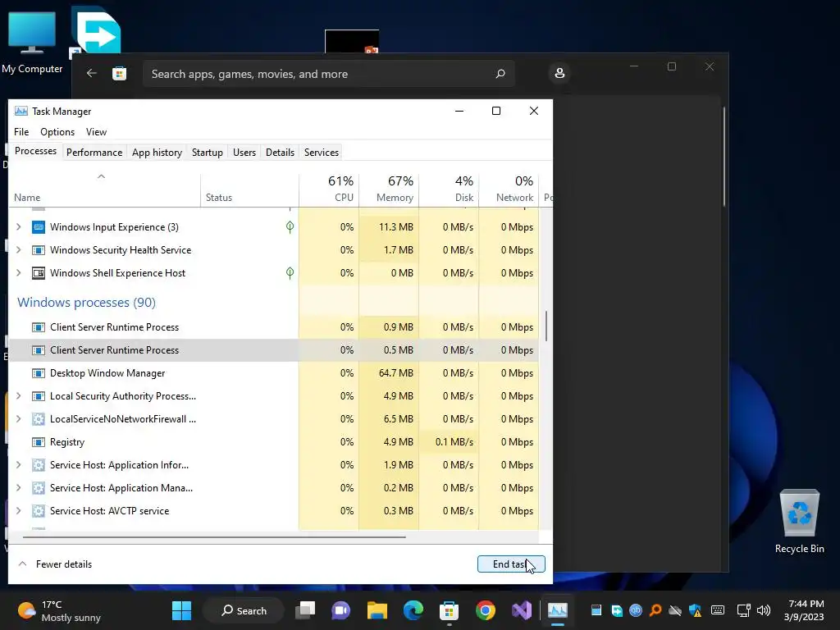Click the Microsoft Store home icon in Store window

(x=120, y=73)
